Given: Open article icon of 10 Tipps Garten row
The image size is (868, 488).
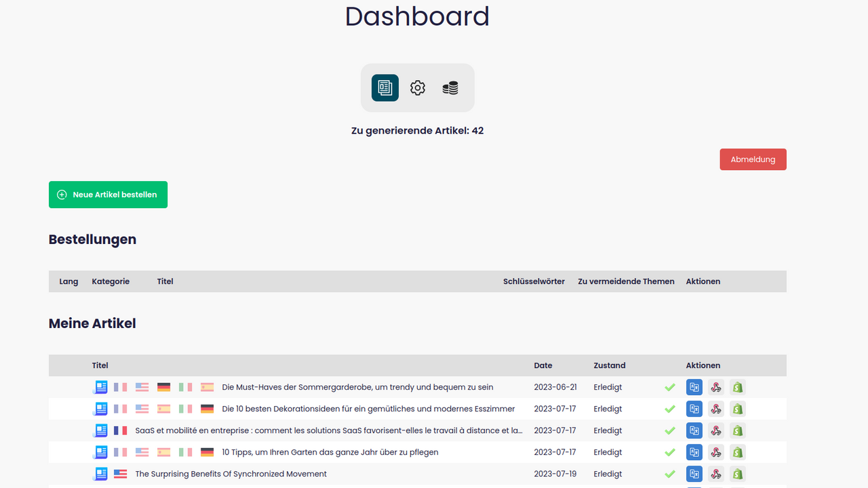Looking at the screenshot, I should click(x=100, y=452).
